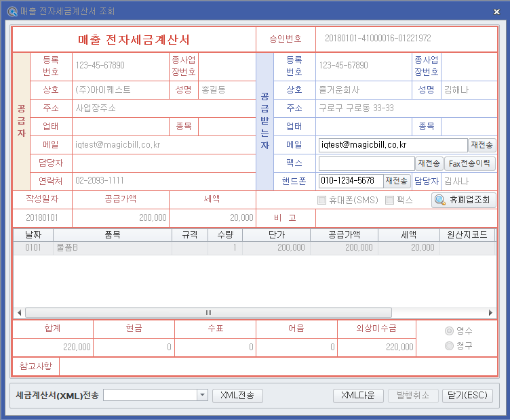Click the 비고 remarks field
The image size is (510, 420).
(406, 218)
